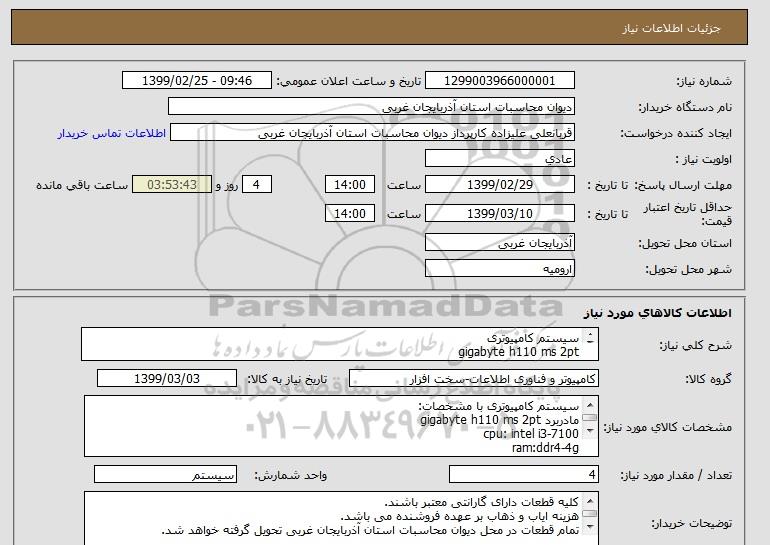The image size is (770, 545).
Task: Select the priority field showing عادی
Action: click(499, 159)
